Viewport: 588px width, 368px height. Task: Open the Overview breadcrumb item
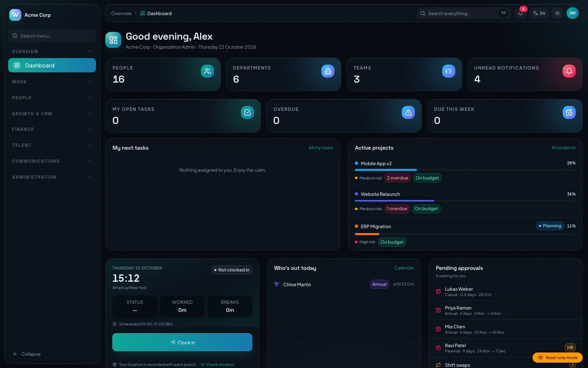point(121,13)
